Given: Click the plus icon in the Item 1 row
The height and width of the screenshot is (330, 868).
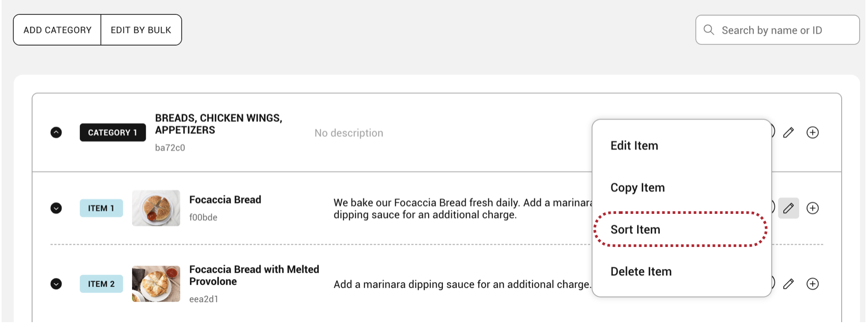Looking at the screenshot, I should point(812,209).
